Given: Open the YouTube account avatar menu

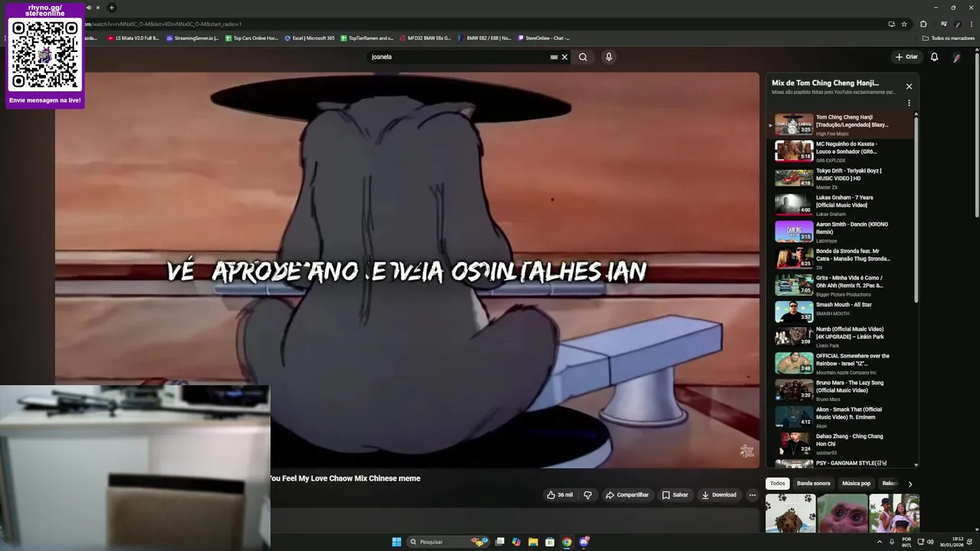Looking at the screenshot, I should [x=956, y=57].
